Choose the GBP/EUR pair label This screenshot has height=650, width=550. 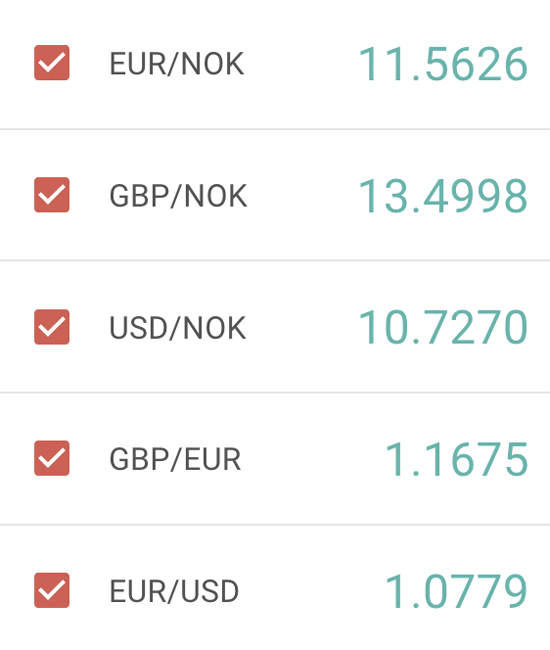pos(175,459)
